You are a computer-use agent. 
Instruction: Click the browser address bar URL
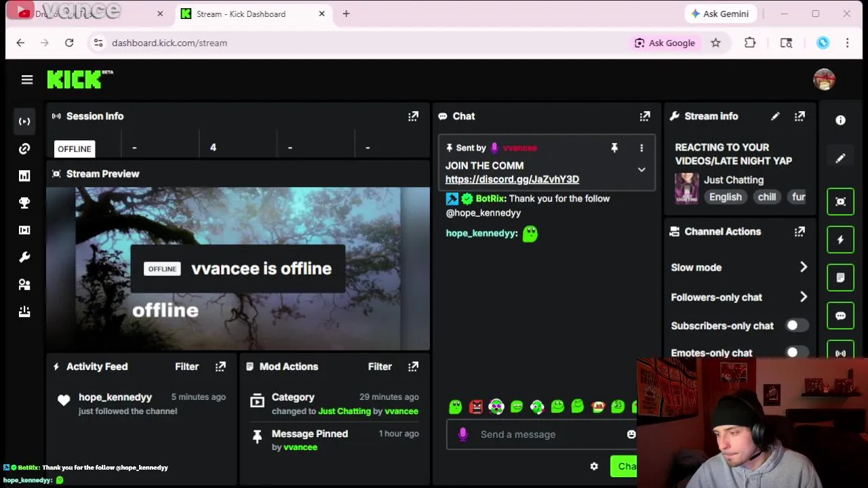click(170, 43)
